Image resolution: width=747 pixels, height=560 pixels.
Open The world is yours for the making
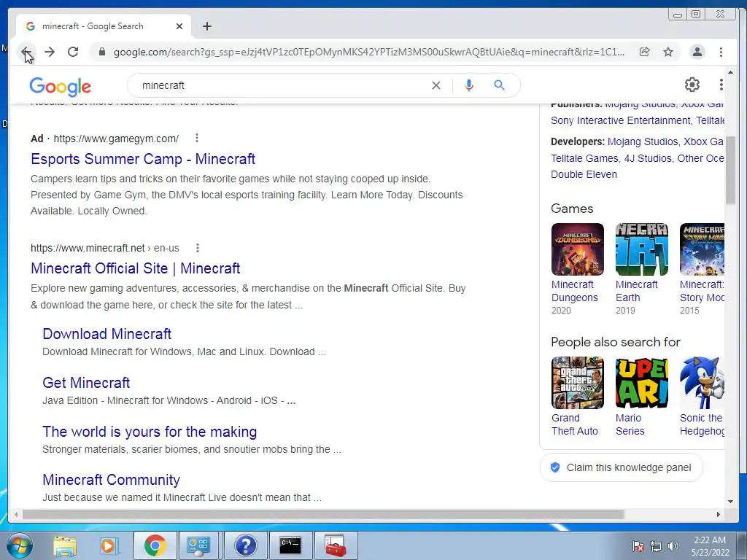click(150, 432)
